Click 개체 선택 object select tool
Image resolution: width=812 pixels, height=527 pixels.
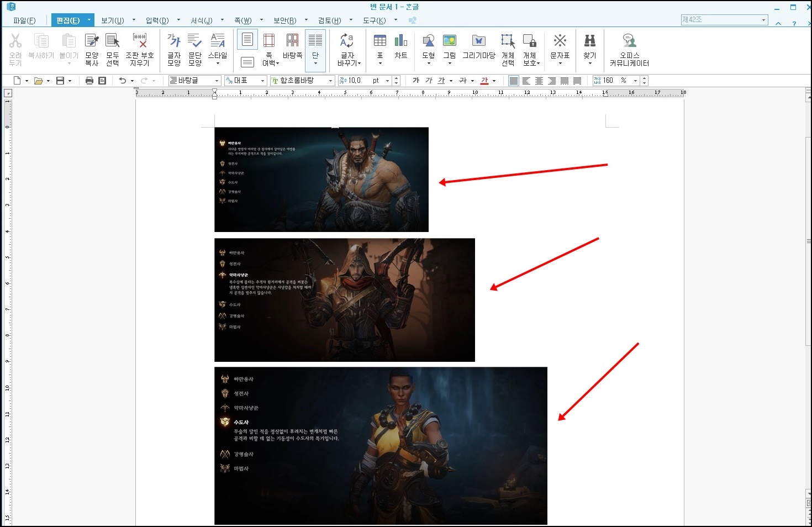pos(508,50)
